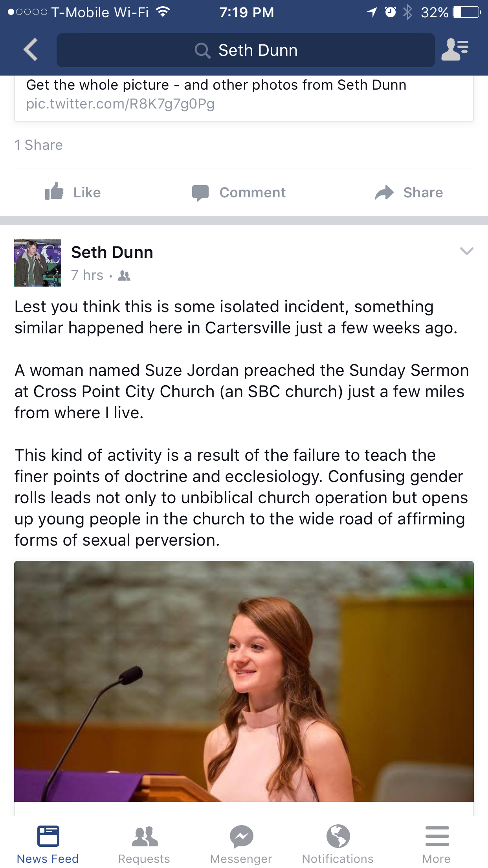
Task: Tap the post audience friends icon
Action: pos(124,276)
